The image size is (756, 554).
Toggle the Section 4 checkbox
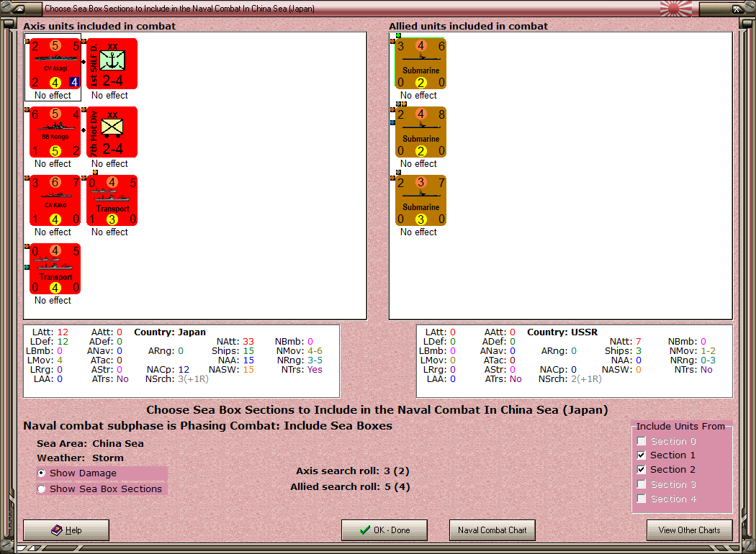[x=642, y=499]
